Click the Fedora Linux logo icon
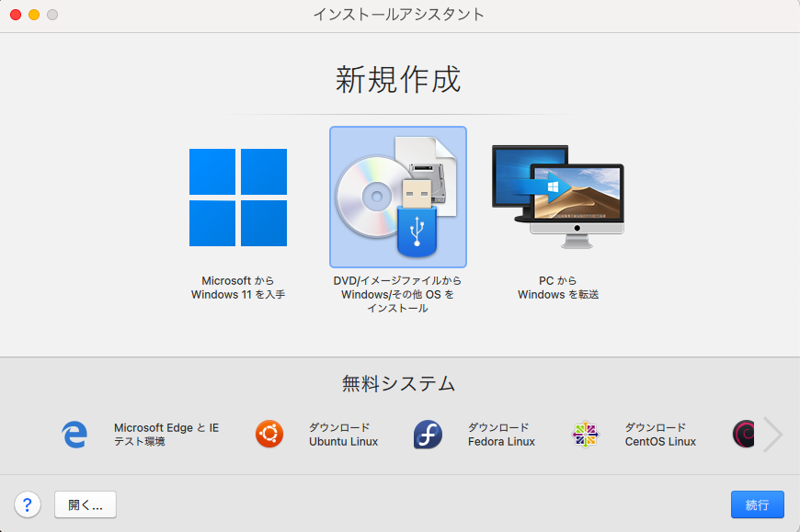 [x=428, y=435]
